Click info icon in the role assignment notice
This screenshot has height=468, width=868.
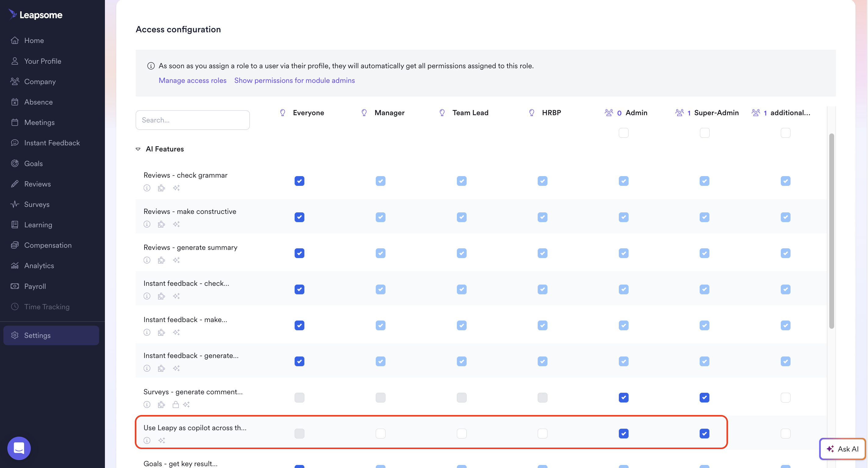(x=151, y=66)
